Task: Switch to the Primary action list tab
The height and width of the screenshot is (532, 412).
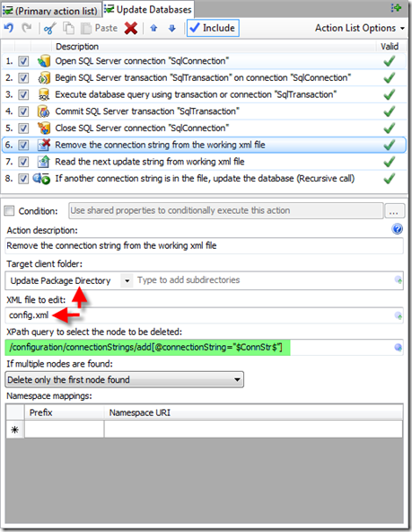Action: tap(50, 11)
